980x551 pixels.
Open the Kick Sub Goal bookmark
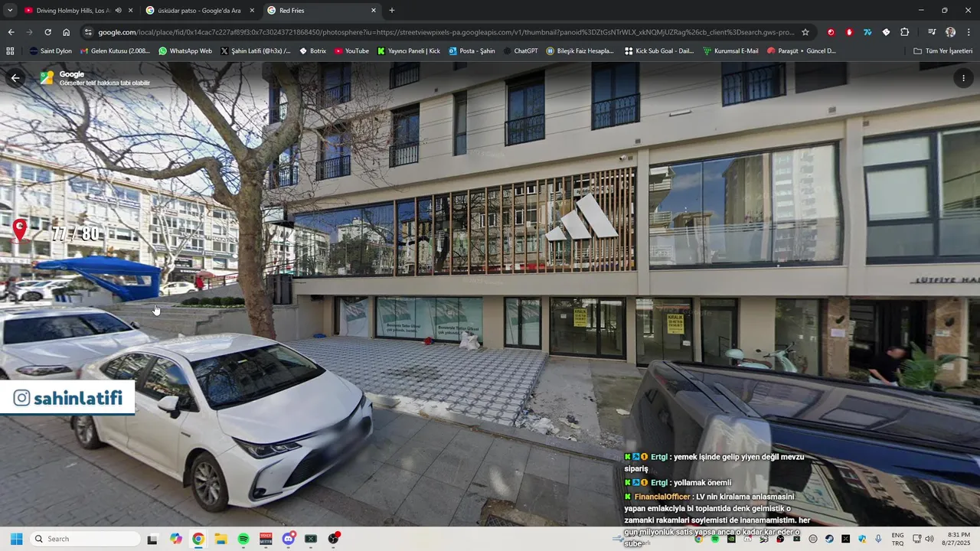659,51
